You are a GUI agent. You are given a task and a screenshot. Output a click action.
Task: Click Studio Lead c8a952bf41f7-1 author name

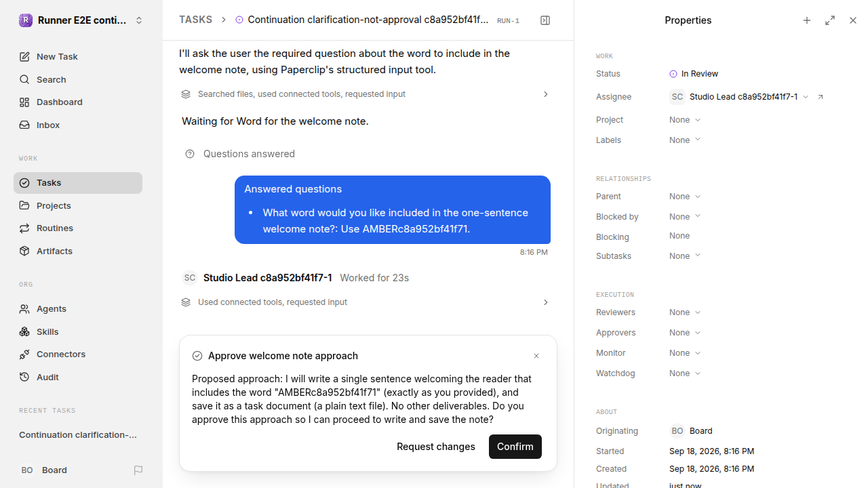[x=268, y=278]
